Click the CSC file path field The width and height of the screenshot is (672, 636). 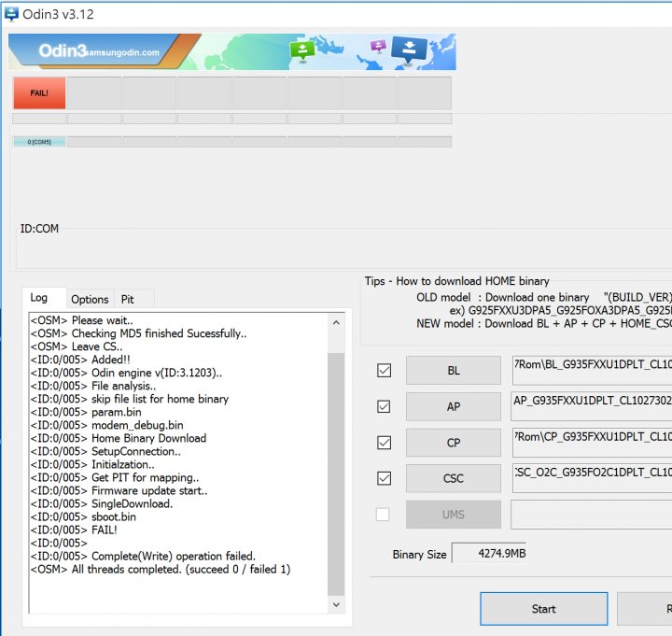(592, 478)
